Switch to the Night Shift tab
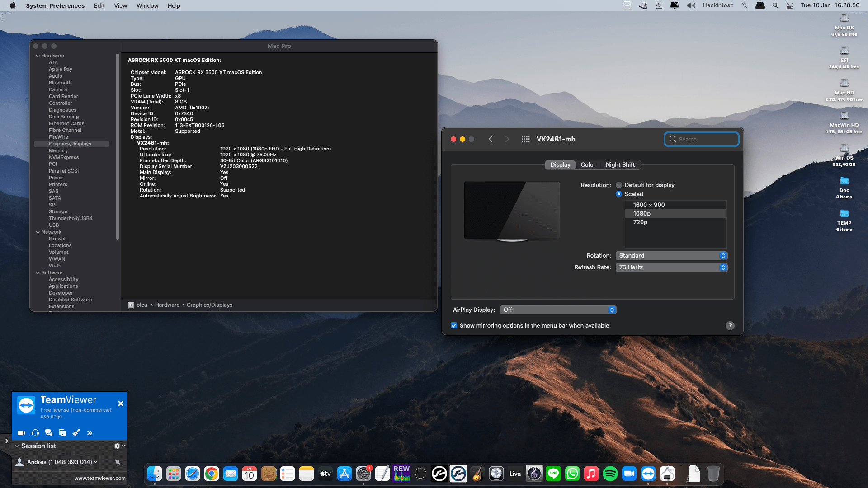Screen dimensions: 868x488 point(620,165)
